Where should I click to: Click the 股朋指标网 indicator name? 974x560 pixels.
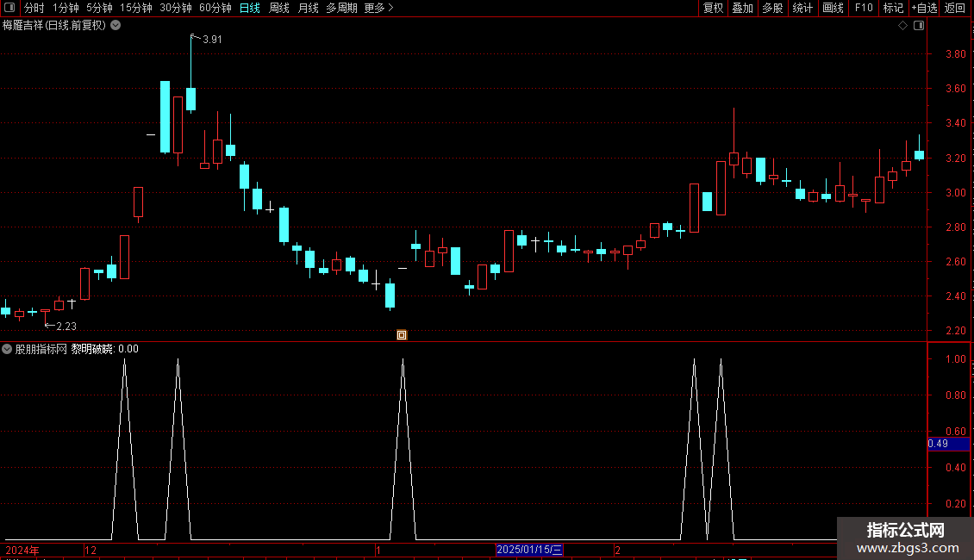coord(41,349)
